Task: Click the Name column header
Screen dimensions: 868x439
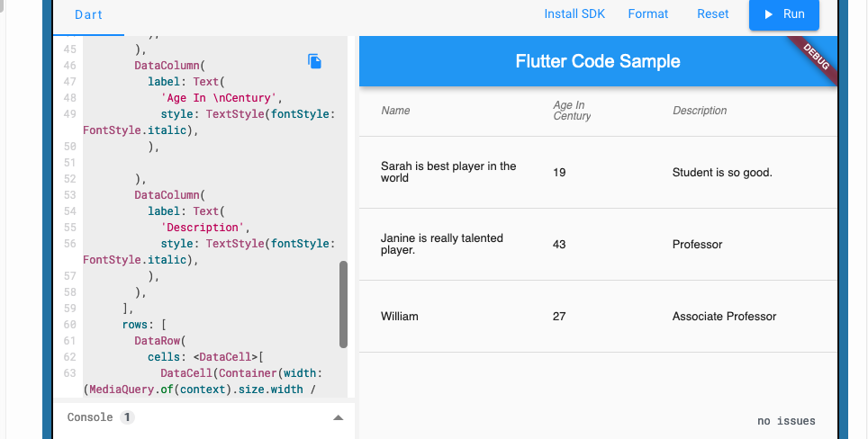Action: click(396, 111)
